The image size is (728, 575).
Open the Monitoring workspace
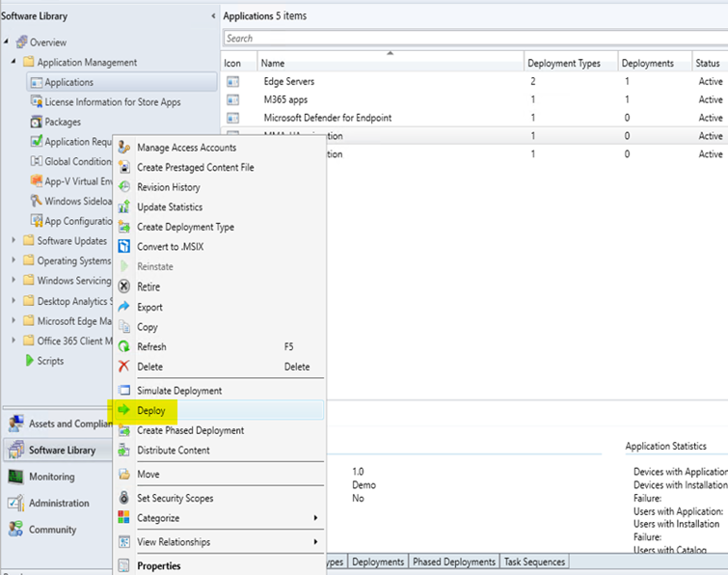[51, 477]
